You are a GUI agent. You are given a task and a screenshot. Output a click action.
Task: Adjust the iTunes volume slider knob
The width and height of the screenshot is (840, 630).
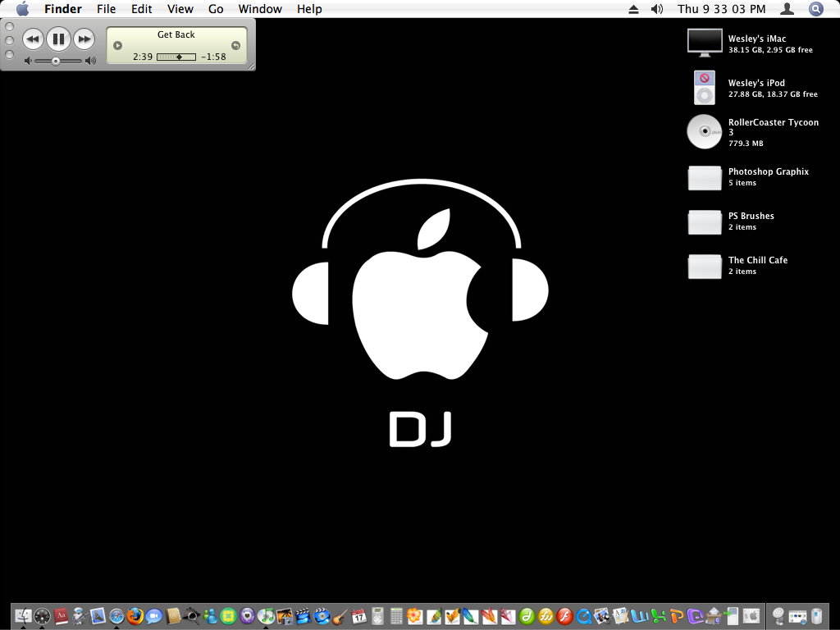point(56,61)
